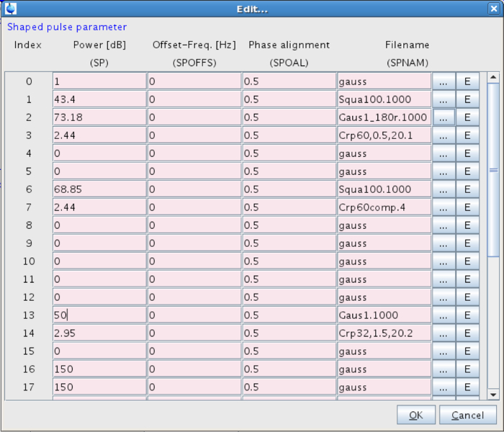Cancel the shaped pulse edit dialog
This screenshot has width=504, height=432.
(x=468, y=415)
